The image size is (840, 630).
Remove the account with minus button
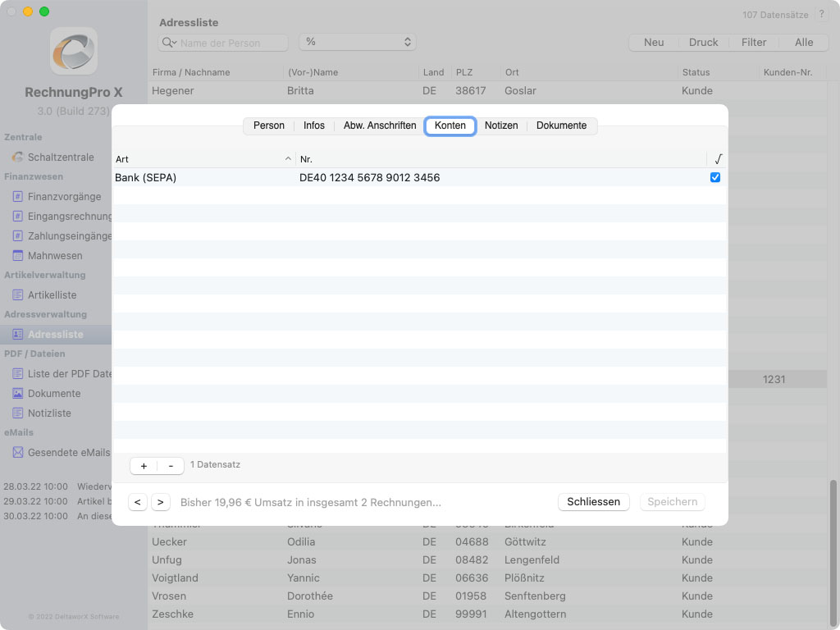(171, 465)
